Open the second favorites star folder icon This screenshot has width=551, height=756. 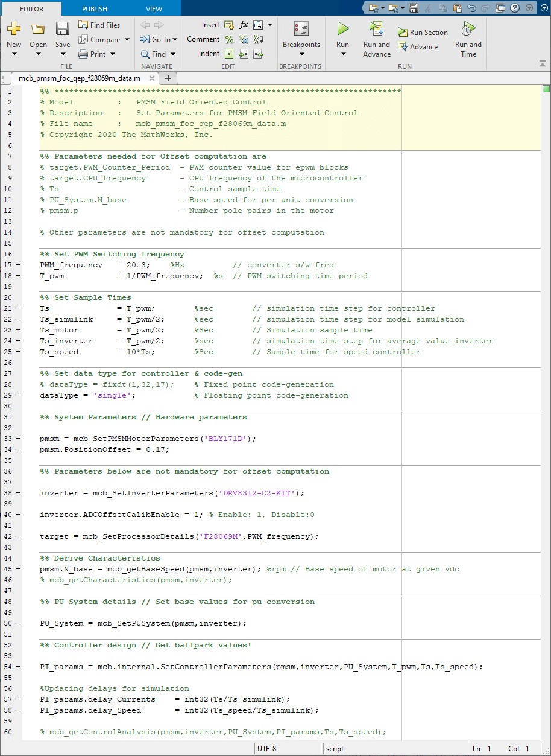(x=394, y=8)
